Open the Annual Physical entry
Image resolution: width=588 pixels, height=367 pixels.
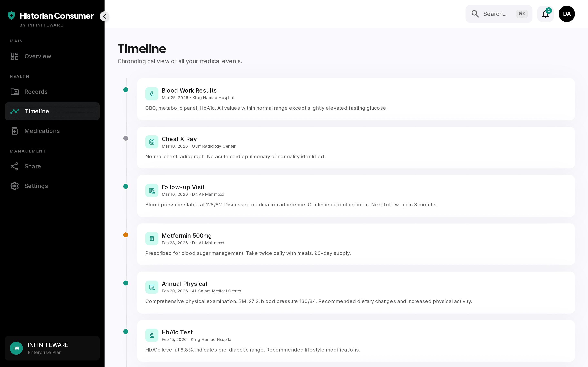pos(356,293)
